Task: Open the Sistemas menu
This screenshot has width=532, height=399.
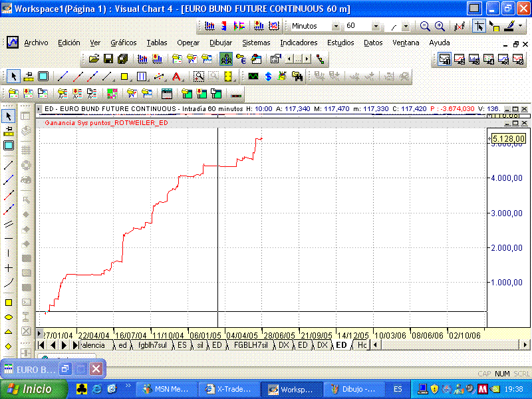Action: (x=256, y=43)
